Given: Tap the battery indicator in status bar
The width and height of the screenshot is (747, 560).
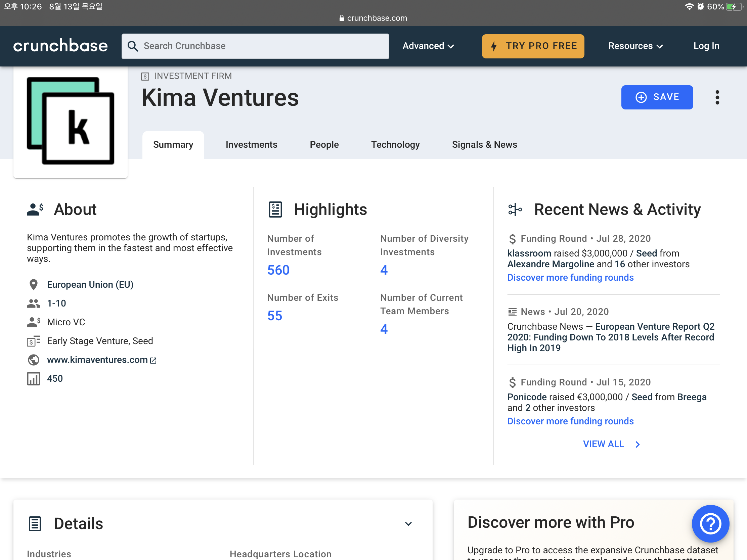Looking at the screenshot, I should pyautogui.click(x=734, y=7).
